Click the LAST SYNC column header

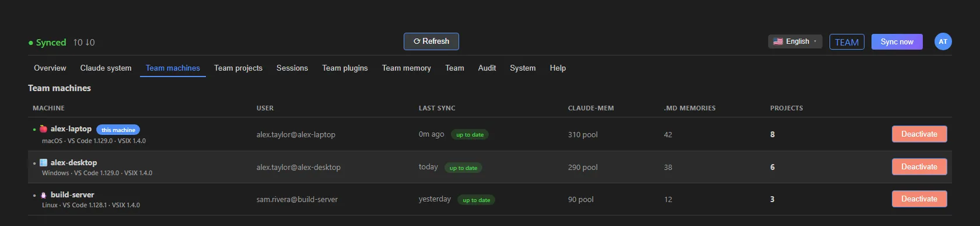click(x=437, y=108)
